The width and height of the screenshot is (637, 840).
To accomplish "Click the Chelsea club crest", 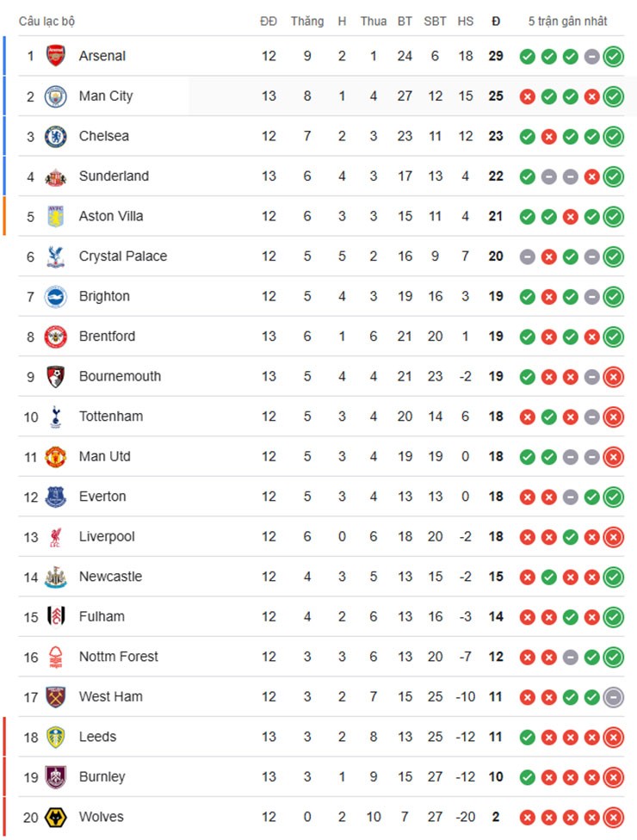I will [x=56, y=136].
